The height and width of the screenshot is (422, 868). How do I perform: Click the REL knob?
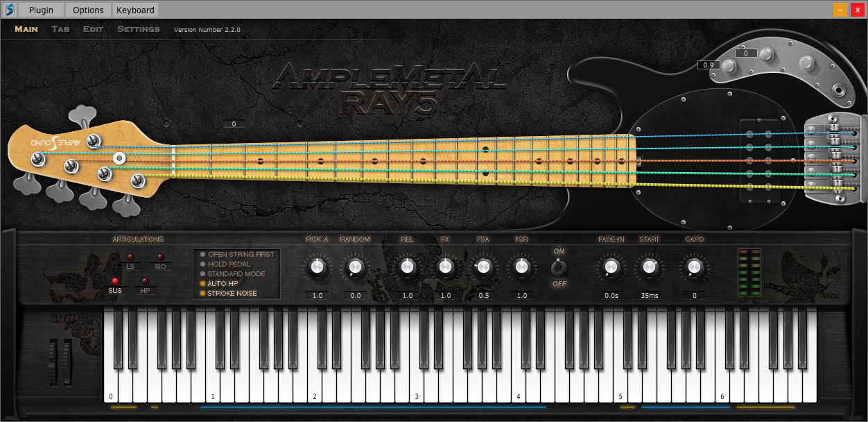pyautogui.click(x=407, y=267)
